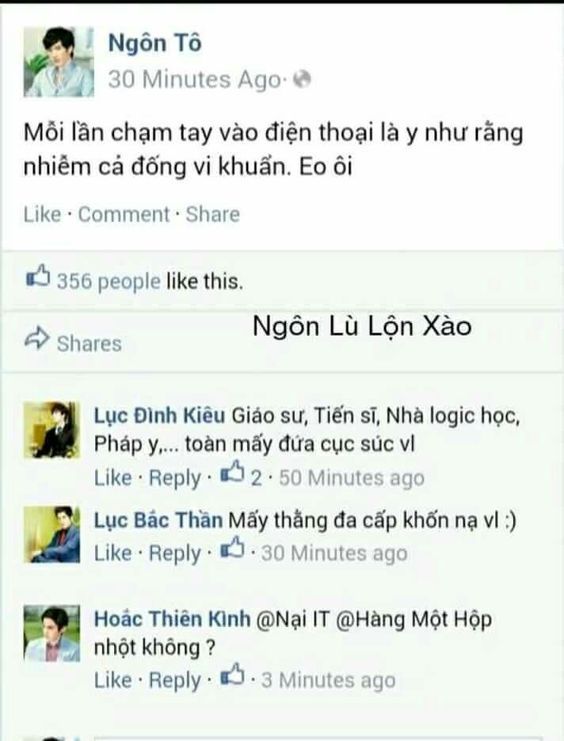Click thumbs-up icon on Lục Bắc Thần's comment
Image resolution: width=564 pixels, height=741 pixels.
pos(232,548)
